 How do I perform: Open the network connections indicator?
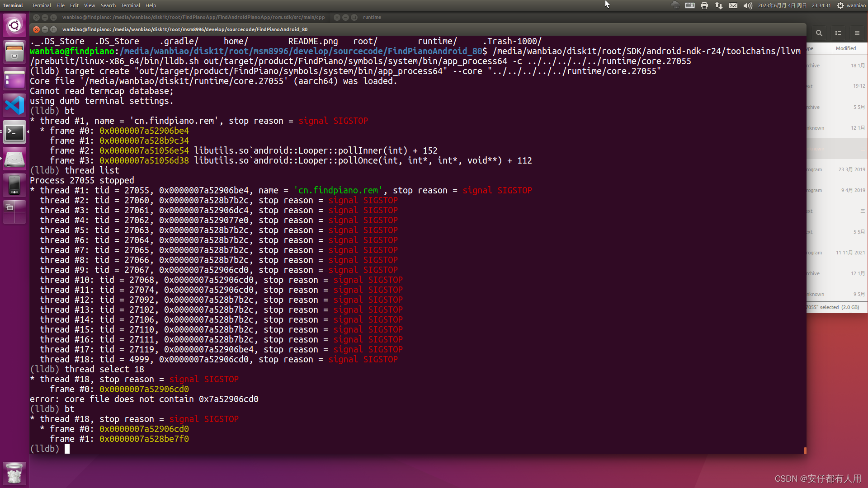coord(719,5)
